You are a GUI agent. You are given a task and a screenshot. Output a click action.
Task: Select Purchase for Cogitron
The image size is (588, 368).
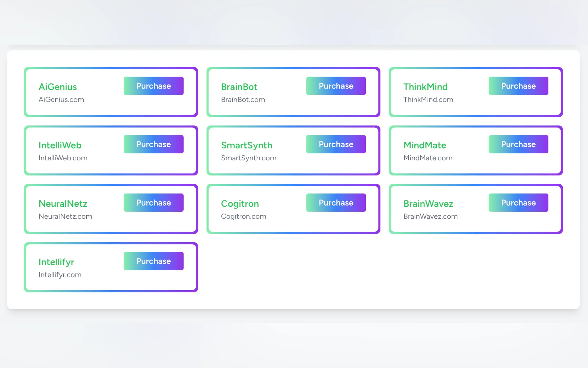336,203
